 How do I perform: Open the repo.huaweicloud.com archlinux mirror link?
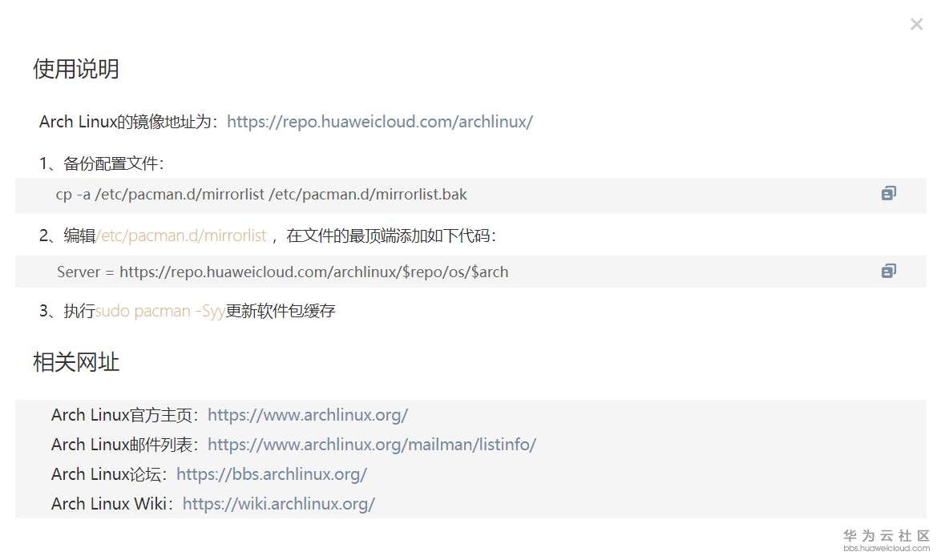[379, 122]
